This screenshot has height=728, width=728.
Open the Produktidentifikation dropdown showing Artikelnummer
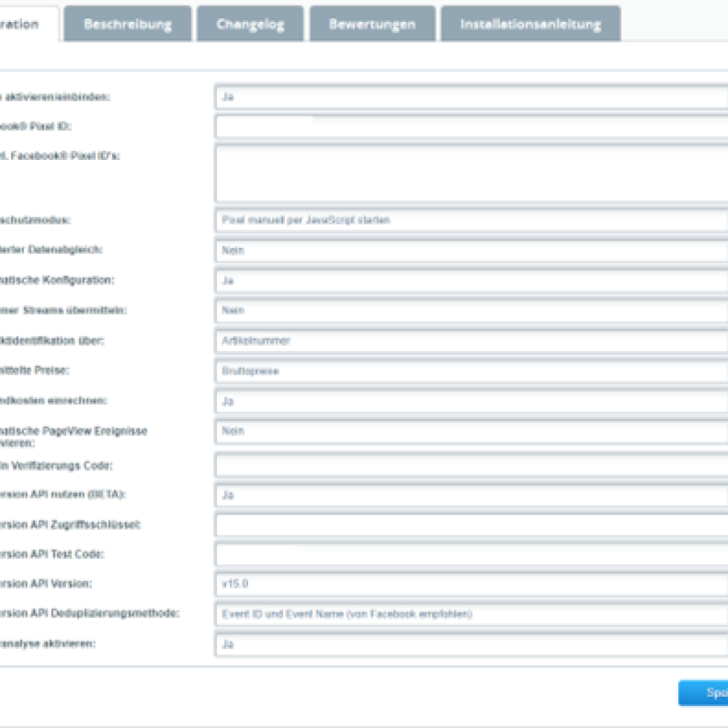point(471,341)
